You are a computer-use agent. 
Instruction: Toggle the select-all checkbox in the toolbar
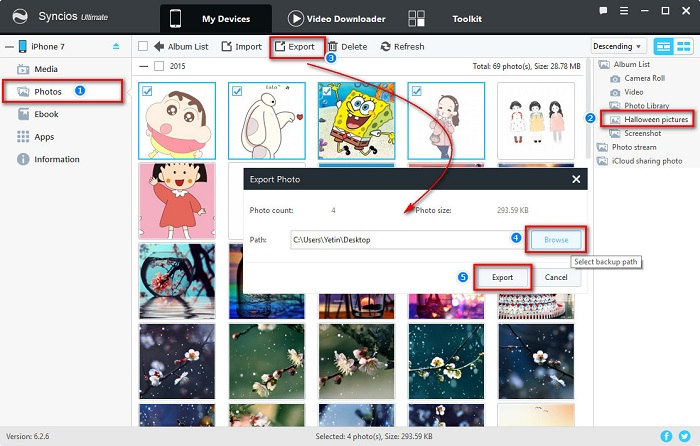point(143,46)
